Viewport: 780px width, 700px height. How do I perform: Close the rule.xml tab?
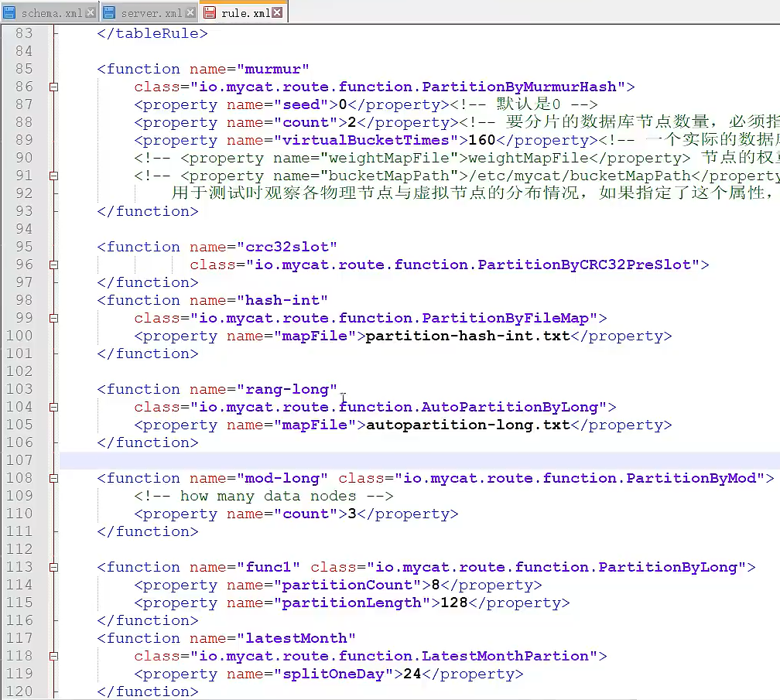pos(278,12)
